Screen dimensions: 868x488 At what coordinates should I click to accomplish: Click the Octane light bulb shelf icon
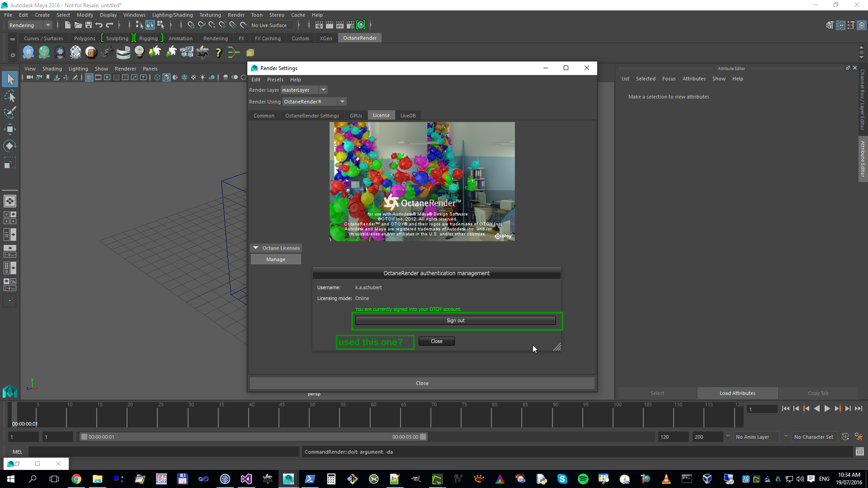point(139,52)
